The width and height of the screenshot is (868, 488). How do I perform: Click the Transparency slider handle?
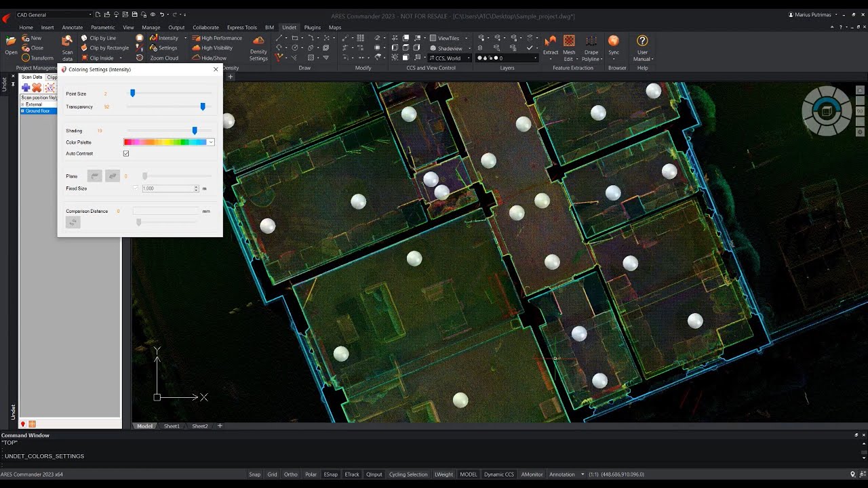pos(203,106)
